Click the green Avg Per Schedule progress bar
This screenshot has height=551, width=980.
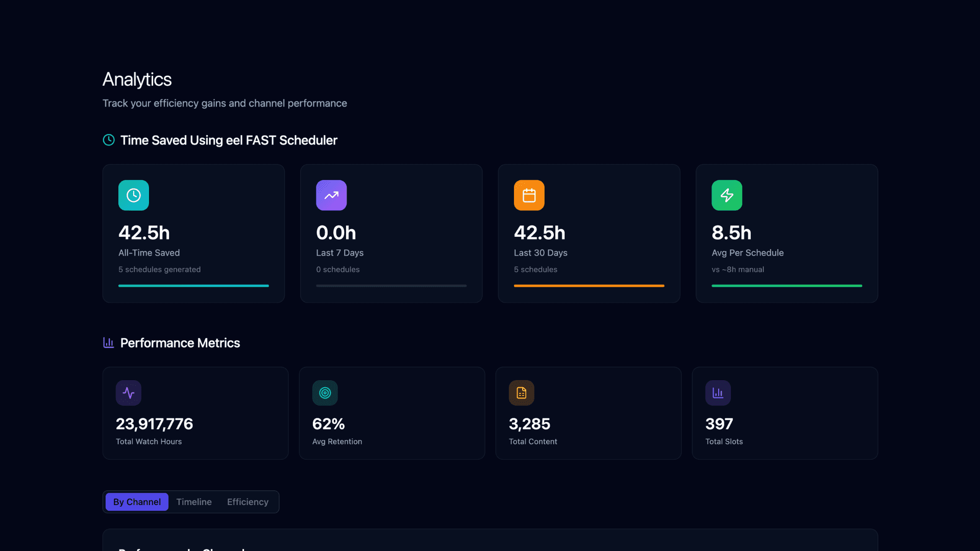pyautogui.click(x=787, y=286)
